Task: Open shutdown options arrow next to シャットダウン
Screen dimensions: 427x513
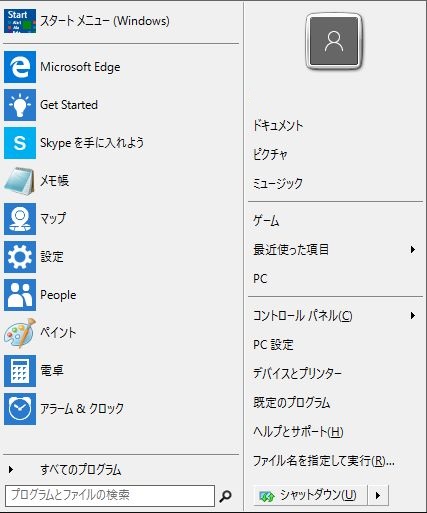Action: [378, 495]
